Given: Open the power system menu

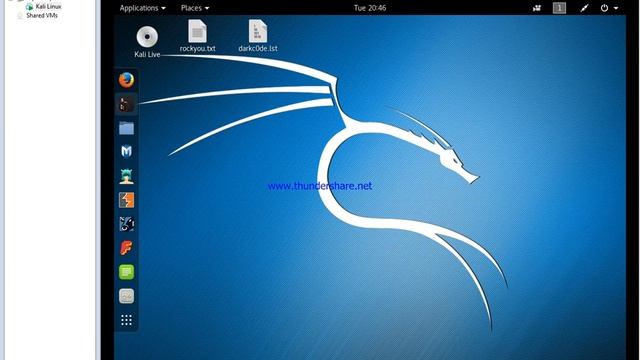Looking at the screenshot, I should [x=609, y=8].
